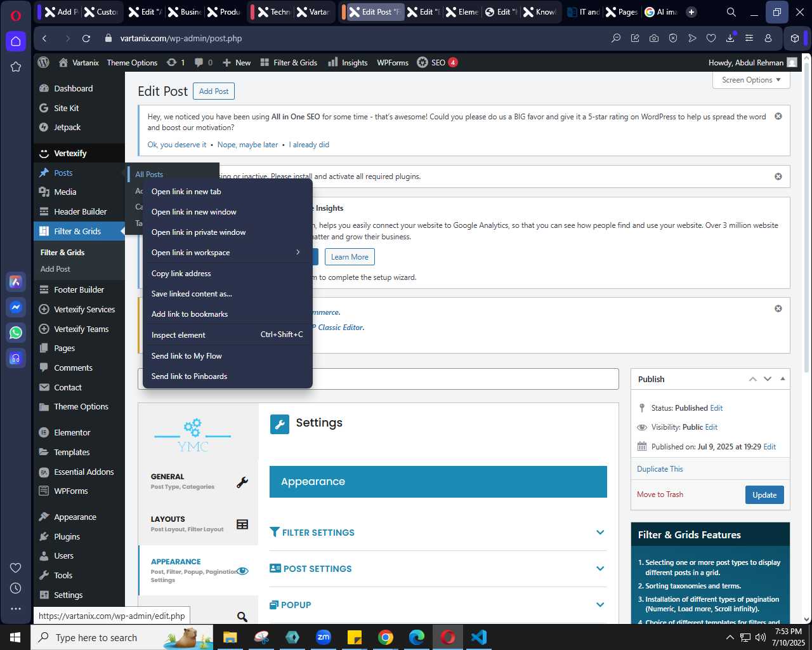
Task: Go back to previous page
Action: [x=44, y=39]
